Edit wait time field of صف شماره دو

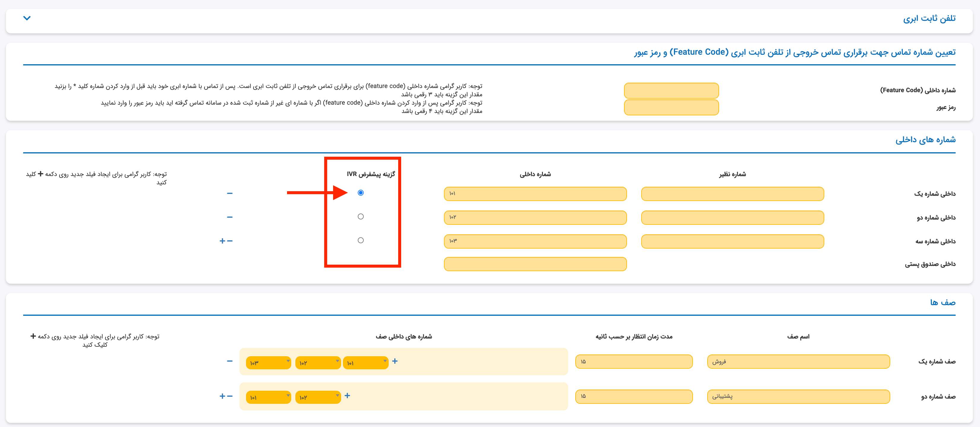click(x=634, y=397)
